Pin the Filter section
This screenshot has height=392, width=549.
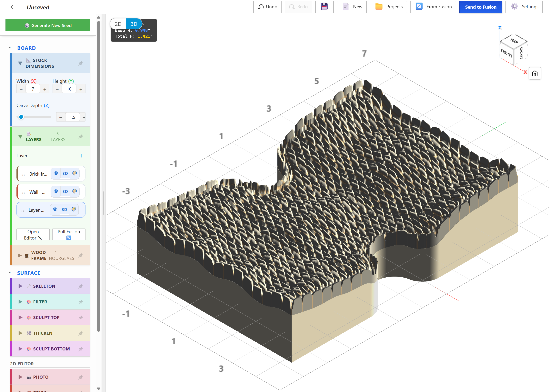[81, 302]
